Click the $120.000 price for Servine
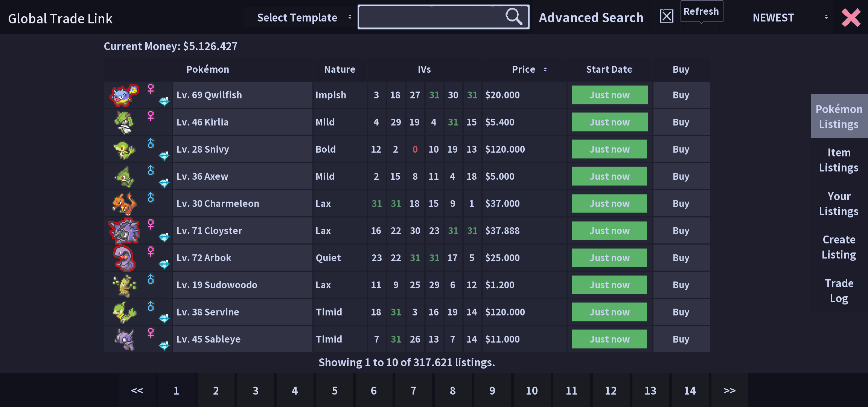Viewport: 868px width, 407px height. pyautogui.click(x=505, y=312)
